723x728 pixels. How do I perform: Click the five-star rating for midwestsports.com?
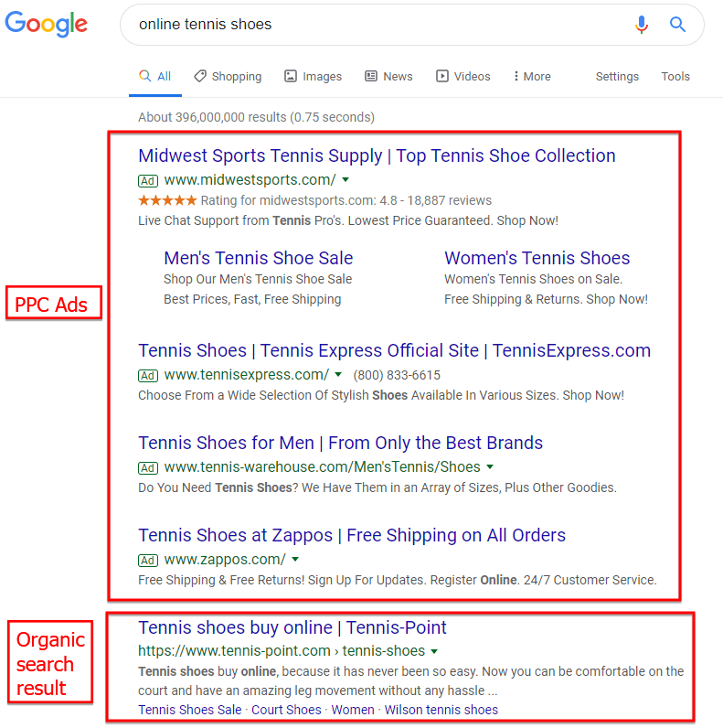(167, 200)
